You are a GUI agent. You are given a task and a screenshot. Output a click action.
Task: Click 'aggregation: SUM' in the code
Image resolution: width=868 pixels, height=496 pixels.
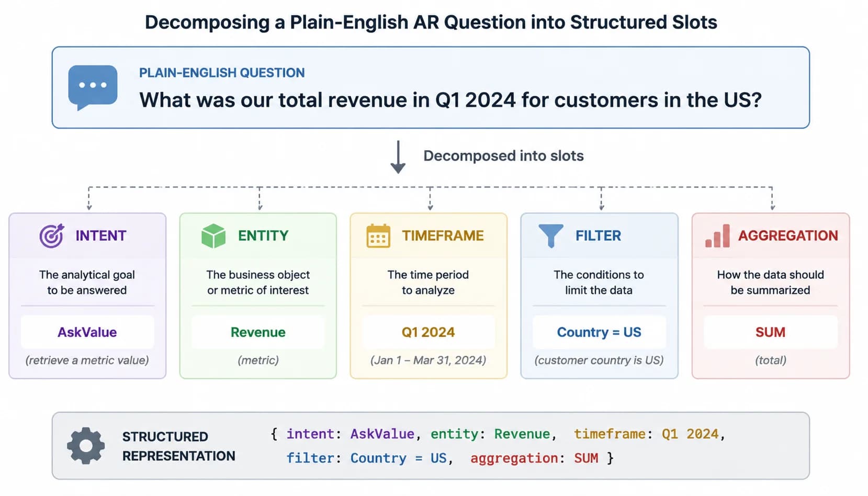(534, 458)
